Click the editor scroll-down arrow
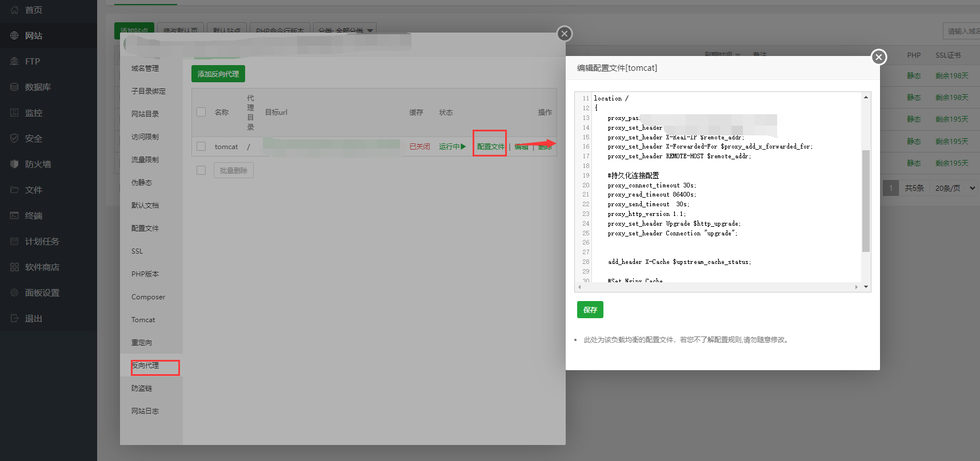The image size is (980, 461). click(866, 287)
